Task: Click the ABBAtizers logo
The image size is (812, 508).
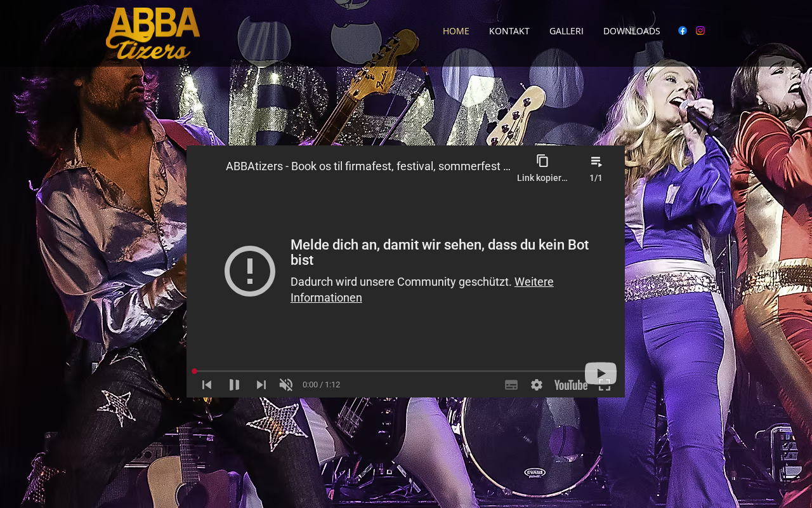Action: tap(153, 34)
